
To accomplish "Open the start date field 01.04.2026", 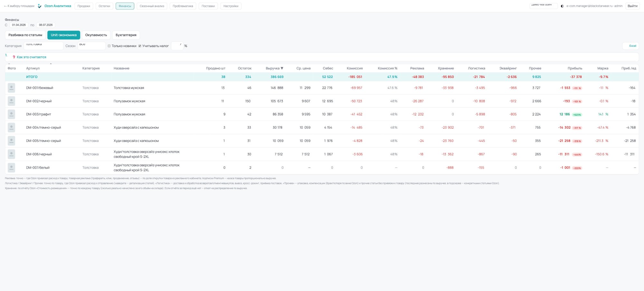I will 19,25.
